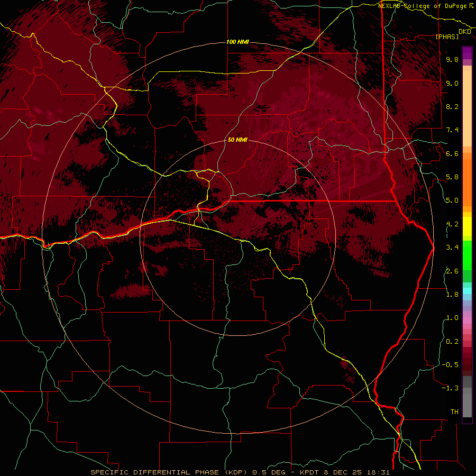
Task: Pick the peach segment of the color bar
Action: click(x=467, y=108)
